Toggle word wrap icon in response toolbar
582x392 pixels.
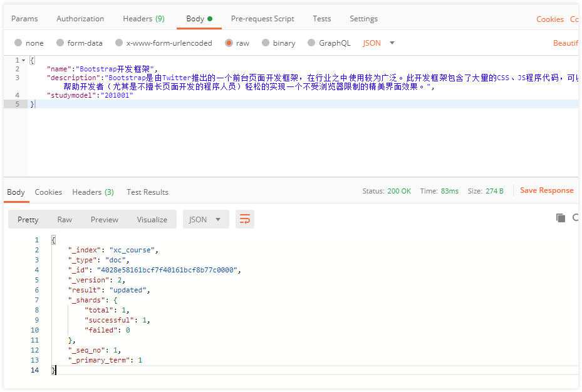244,219
